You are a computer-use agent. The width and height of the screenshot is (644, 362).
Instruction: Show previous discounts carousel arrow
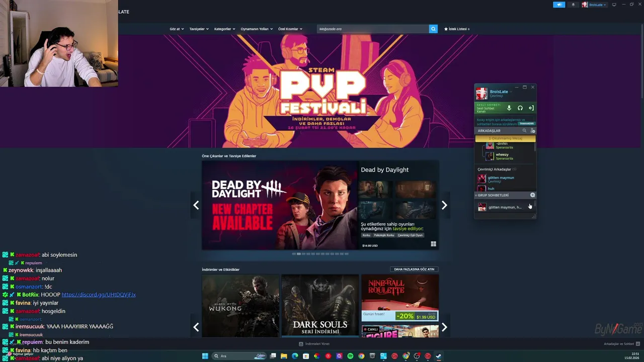[x=196, y=327]
